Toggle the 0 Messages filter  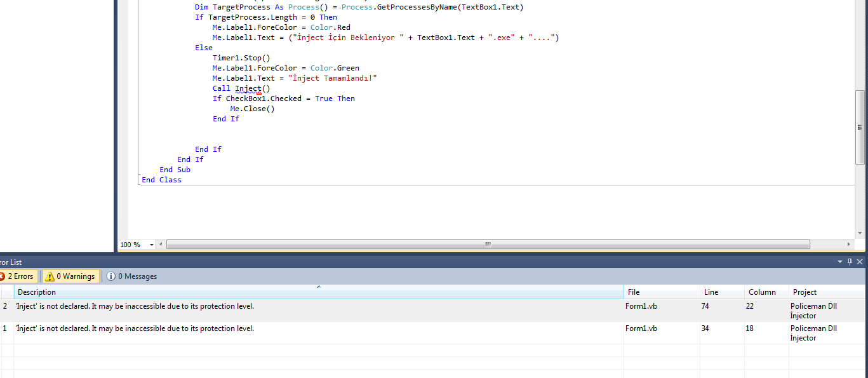tap(131, 276)
